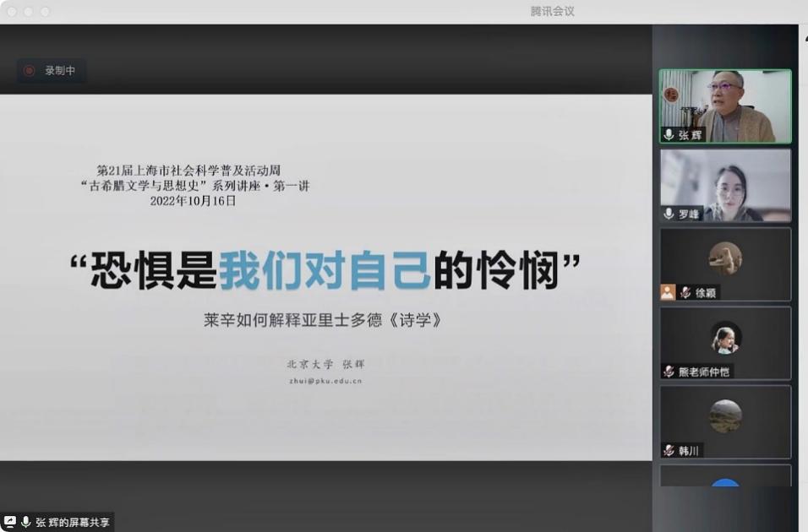Click the zhui@pku.edu.cn email on slide
The image size is (808, 532).
[x=325, y=382]
